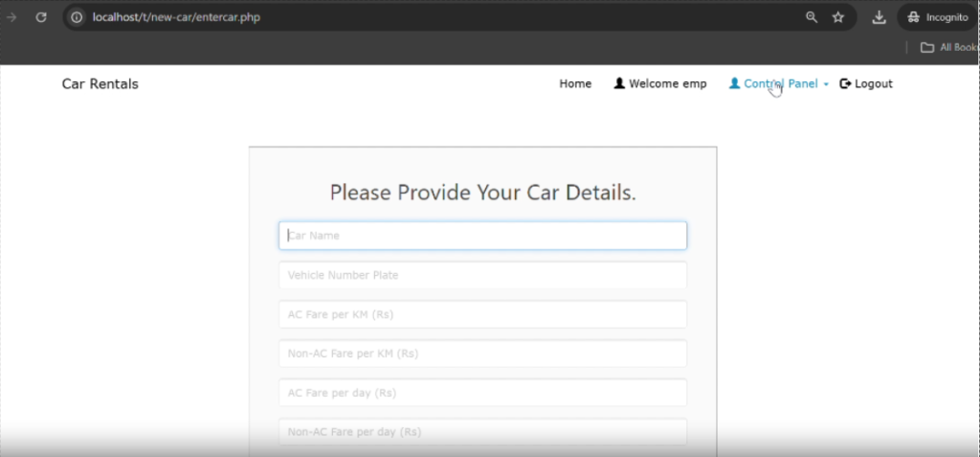Select the AC Fare per day field
This screenshot has height=457, width=980.
tap(482, 393)
